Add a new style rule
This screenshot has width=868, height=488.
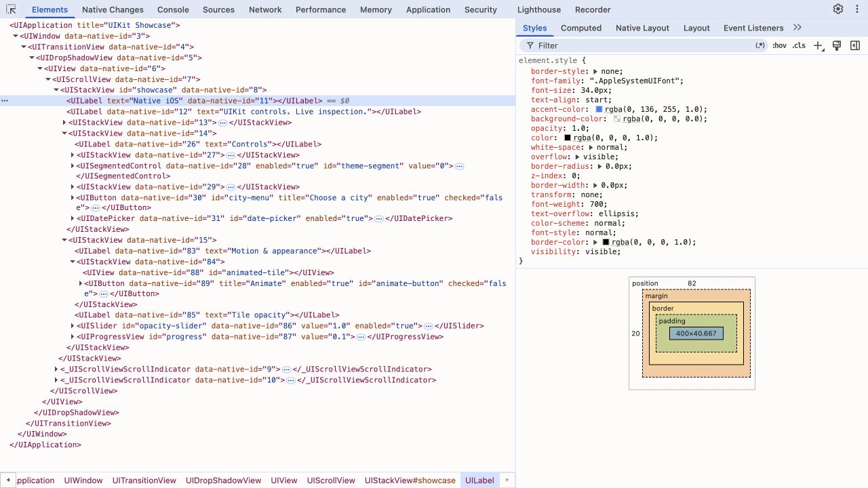tap(818, 45)
